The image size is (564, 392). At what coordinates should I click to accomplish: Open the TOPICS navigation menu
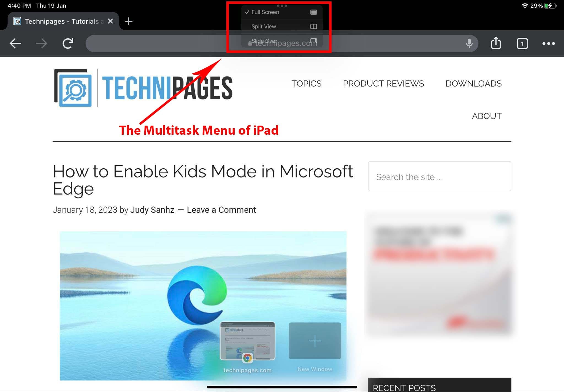[307, 83]
